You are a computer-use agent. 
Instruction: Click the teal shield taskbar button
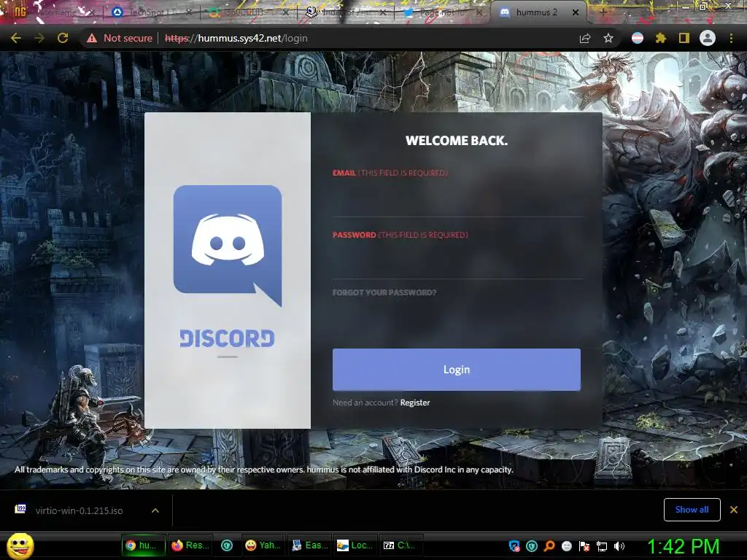(x=227, y=545)
